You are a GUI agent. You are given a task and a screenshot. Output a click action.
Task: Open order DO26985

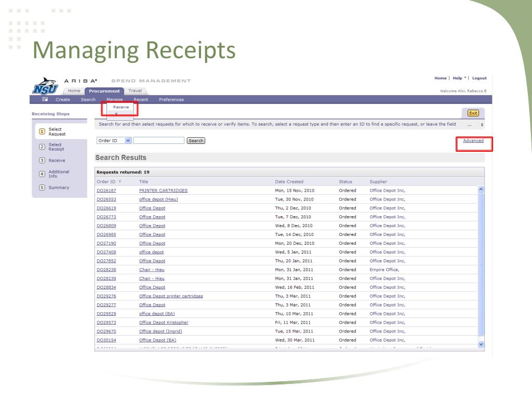pyautogui.click(x=106, y=235)
